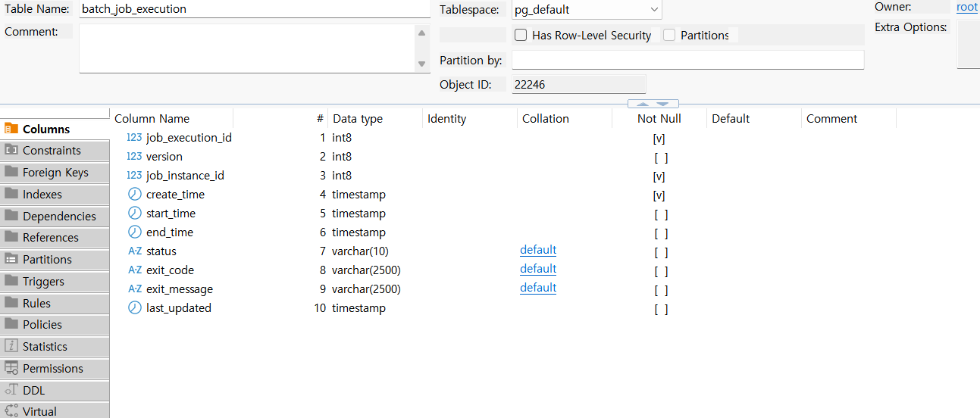
Task: Click the Comment text area
Action: tap(248, 48)
